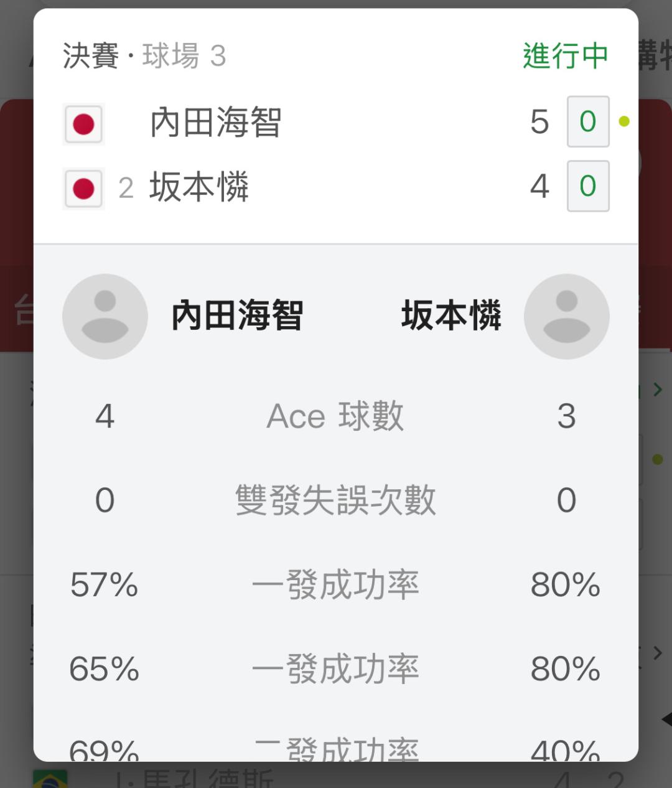This screenshot has width=672, height=788.
Task: Tap the bold 內田海智 name in stats
Action: pyautogui.click(x=237, y=316)
